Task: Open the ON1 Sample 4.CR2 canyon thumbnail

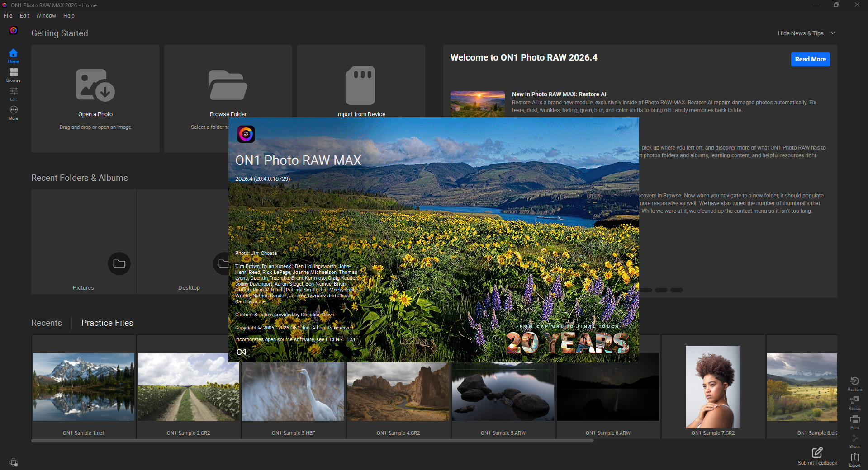Action: (x=398, y=391)
